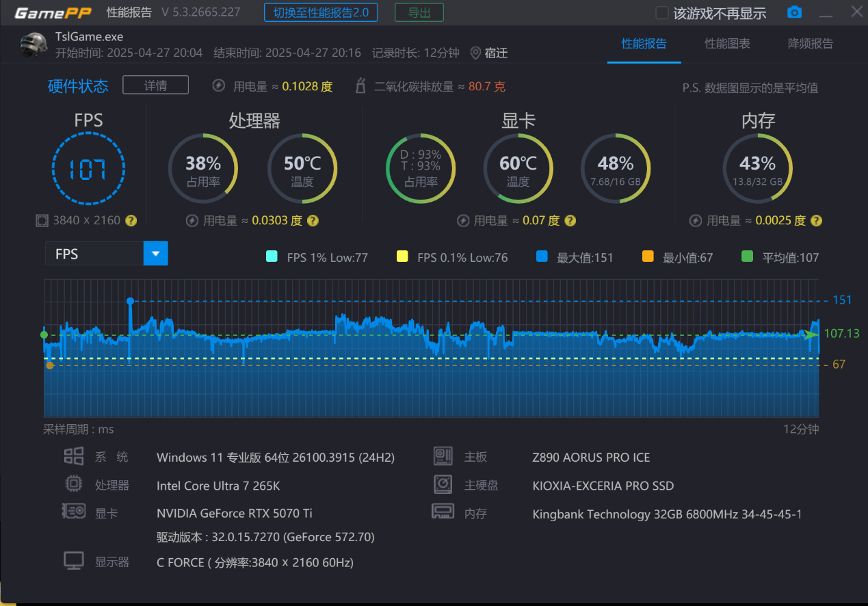Click the power icon beside GPU 0.07 度

point(463,220)
